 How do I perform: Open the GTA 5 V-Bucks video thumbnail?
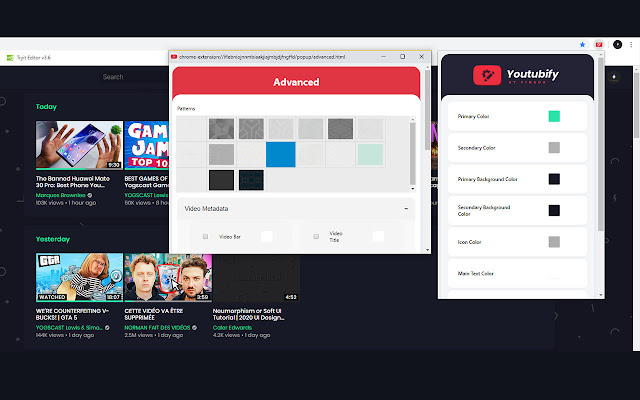pos(79,277)
